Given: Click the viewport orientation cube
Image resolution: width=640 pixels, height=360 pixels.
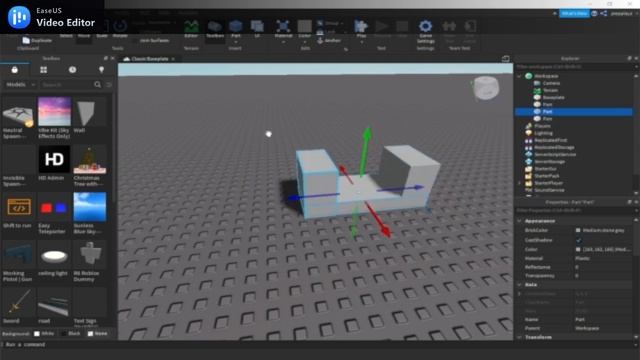Looking at the screenshot, I should click(x=486, y=87).
